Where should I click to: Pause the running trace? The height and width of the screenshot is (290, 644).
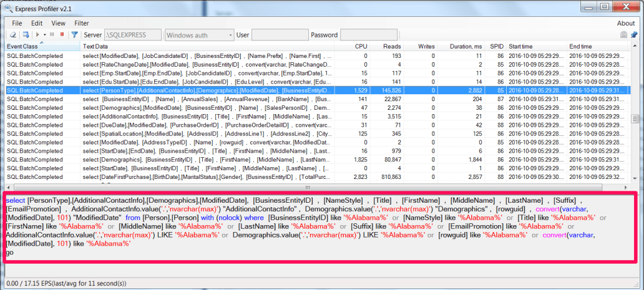point(52,35)
